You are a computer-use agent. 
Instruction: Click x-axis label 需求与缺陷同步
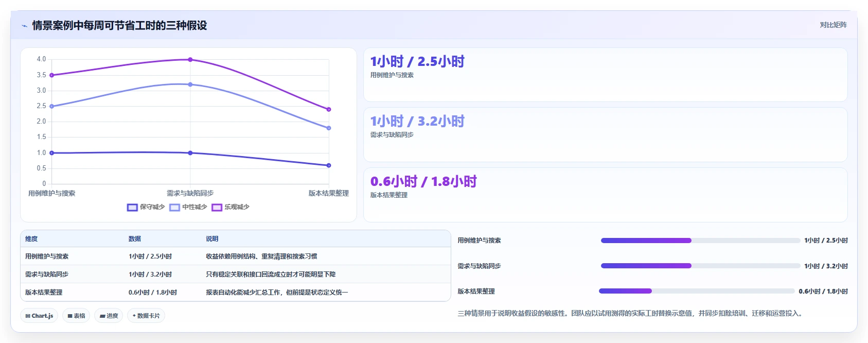click(x=190, y=194)
